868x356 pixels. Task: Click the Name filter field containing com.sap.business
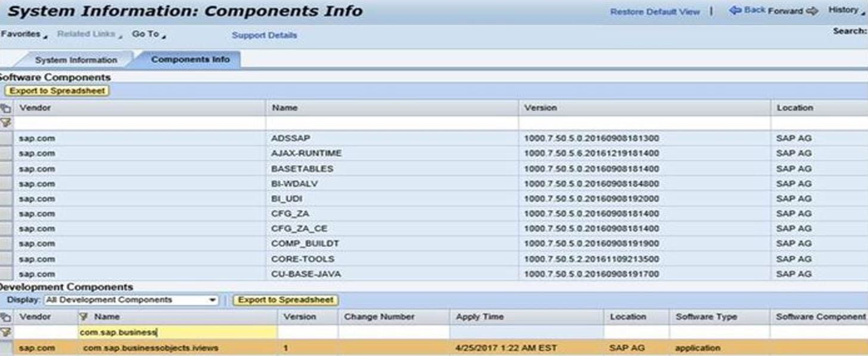pyautogui.click(x=177, y=332)
